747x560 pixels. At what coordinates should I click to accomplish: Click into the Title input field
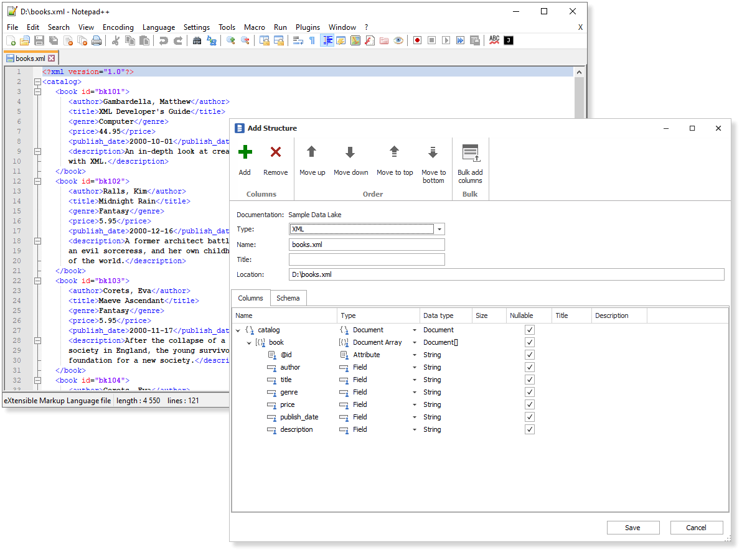(x=367, y=259)
